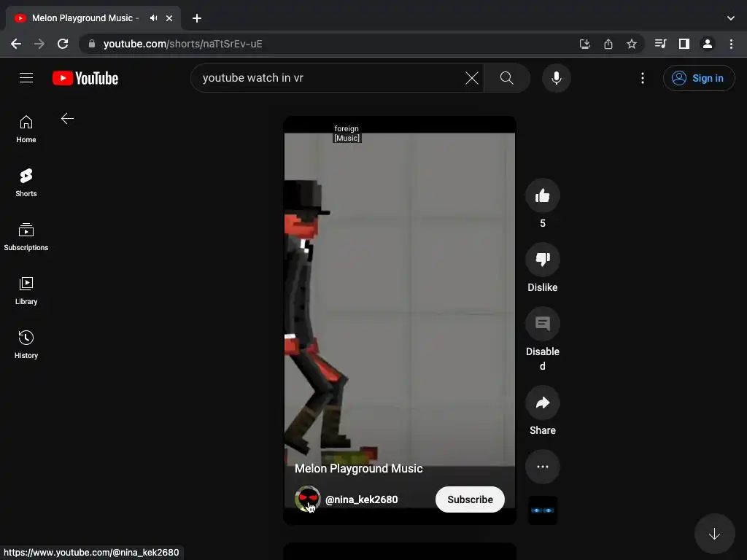Open a new browser tab
This screenshot has height=560, width=747.
(x=197, y=18)
